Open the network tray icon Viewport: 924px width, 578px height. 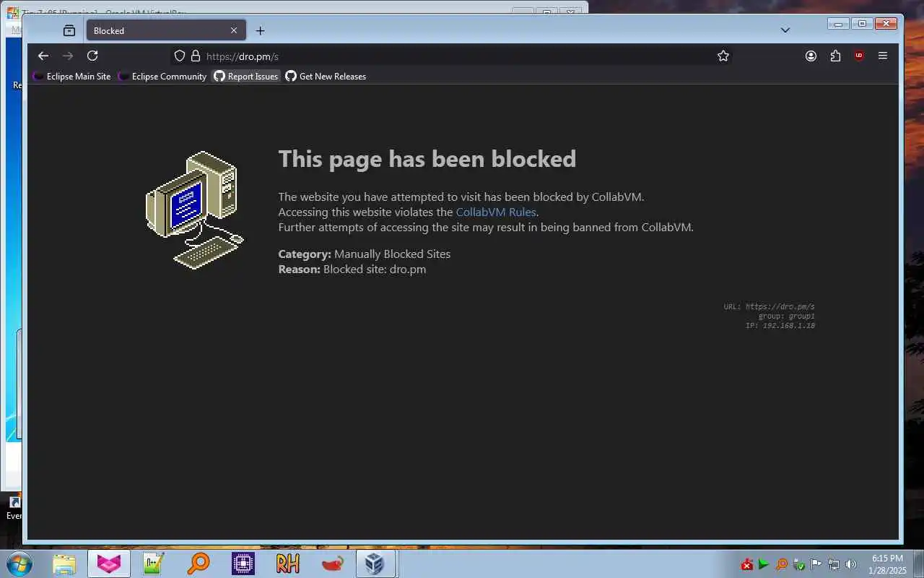point(834,564)
